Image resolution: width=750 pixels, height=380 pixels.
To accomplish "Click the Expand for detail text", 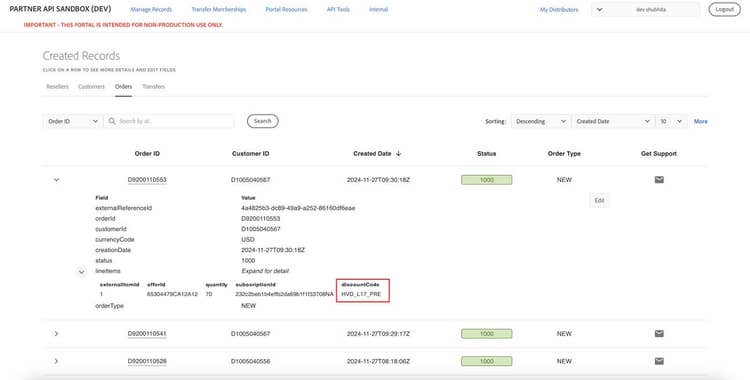I will [x=265, y=271].
